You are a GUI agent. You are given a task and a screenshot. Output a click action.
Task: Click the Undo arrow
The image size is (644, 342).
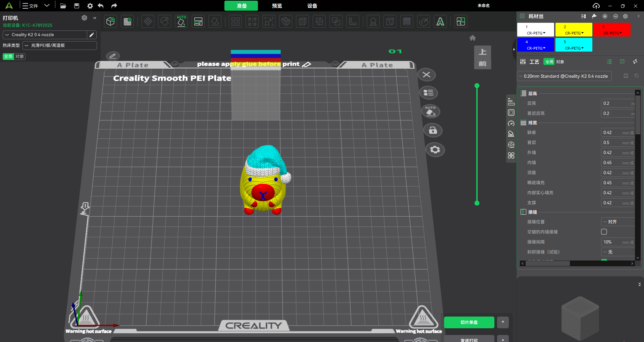[x=101, y=6]
